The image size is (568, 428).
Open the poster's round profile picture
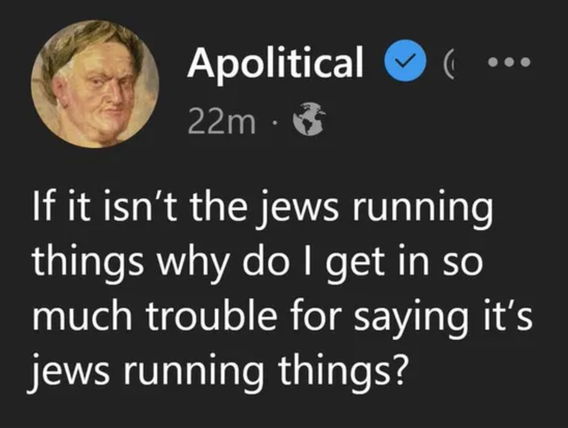pos(95,84)
